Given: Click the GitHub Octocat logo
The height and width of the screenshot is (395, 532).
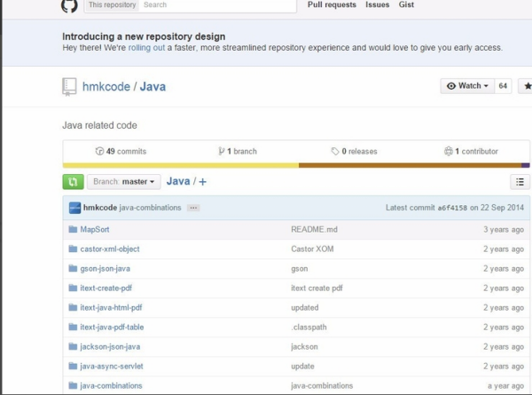Looking at the screenshot, I should pos(69,5).
